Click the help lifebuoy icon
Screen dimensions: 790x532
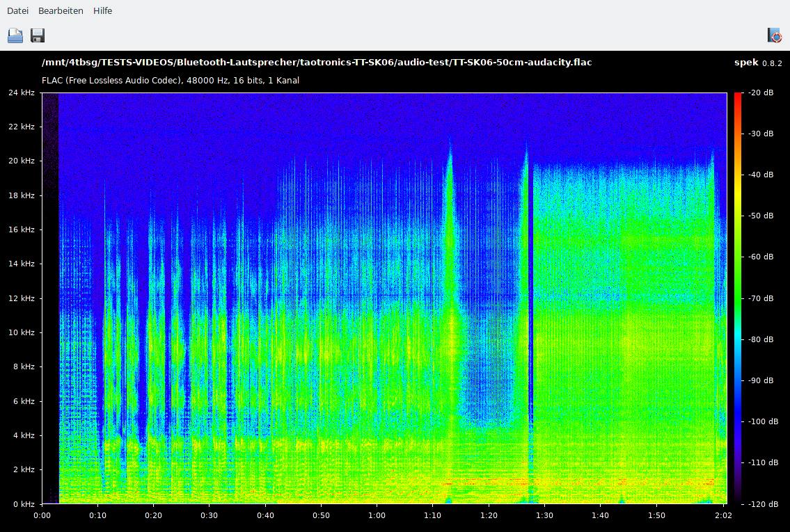coord(775,35)
